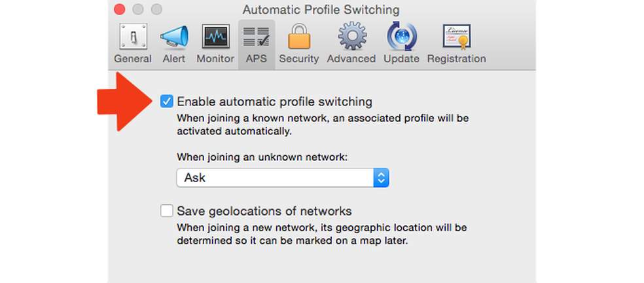Click the 'Automatic Profile Switching' window title
The height and width of the screenshot is (283, 644).
coord(321,10)
